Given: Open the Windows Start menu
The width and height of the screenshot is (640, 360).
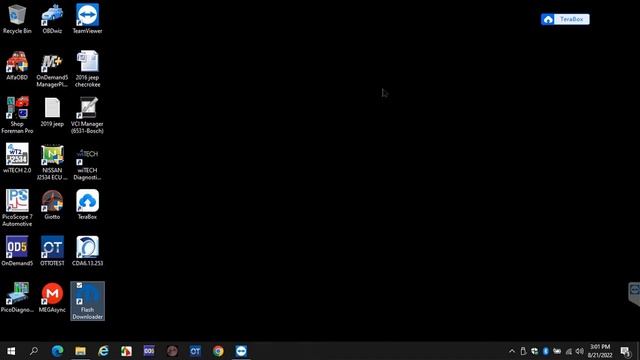Looking at the screenshot, I should pyautogui.click(x=11, y=351).
